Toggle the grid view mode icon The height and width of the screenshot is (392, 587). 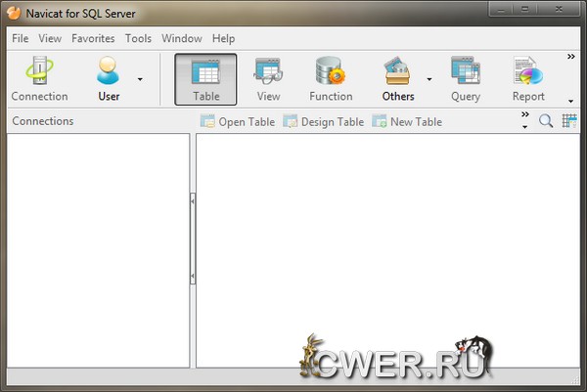[569, 122]
